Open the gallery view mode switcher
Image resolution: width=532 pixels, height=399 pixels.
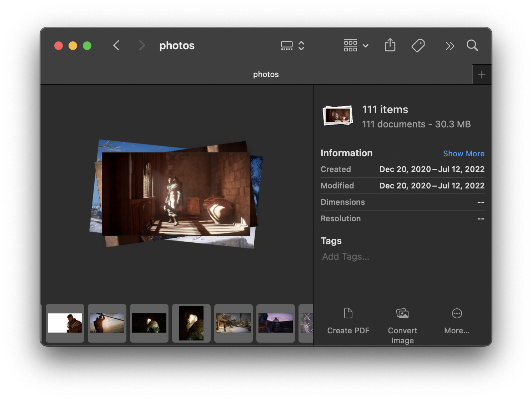click(x=292, y=46)
